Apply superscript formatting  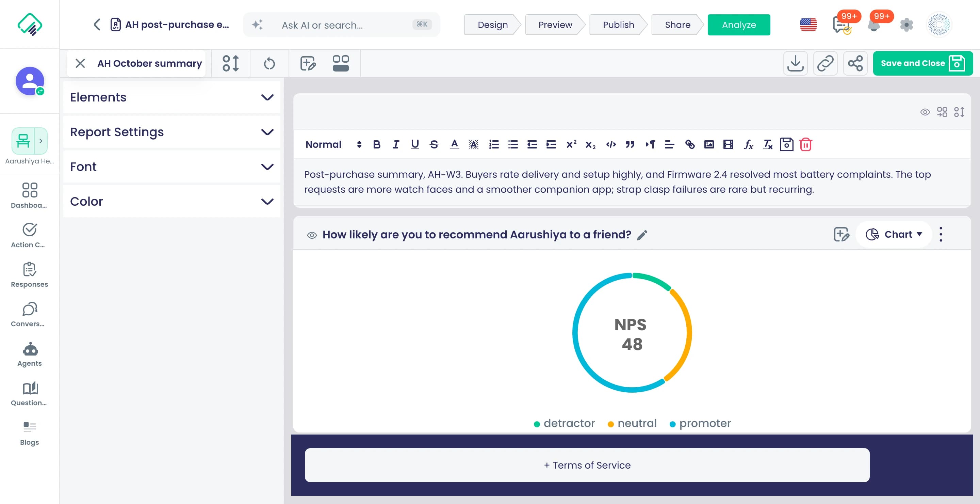571,145
